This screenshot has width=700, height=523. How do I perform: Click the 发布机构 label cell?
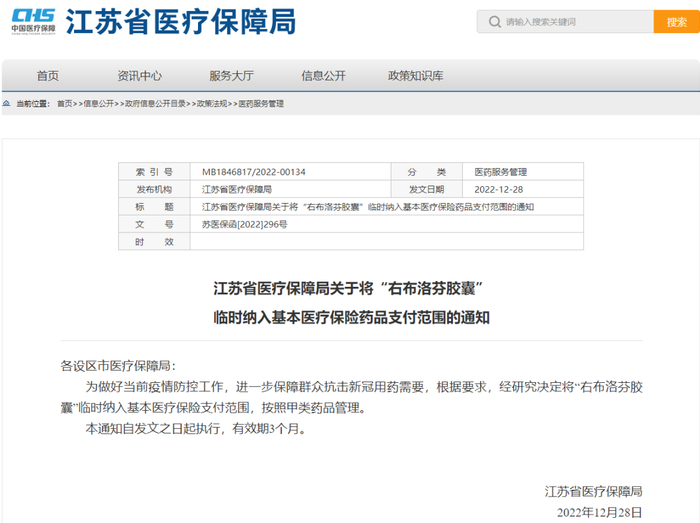pos(154,189)
